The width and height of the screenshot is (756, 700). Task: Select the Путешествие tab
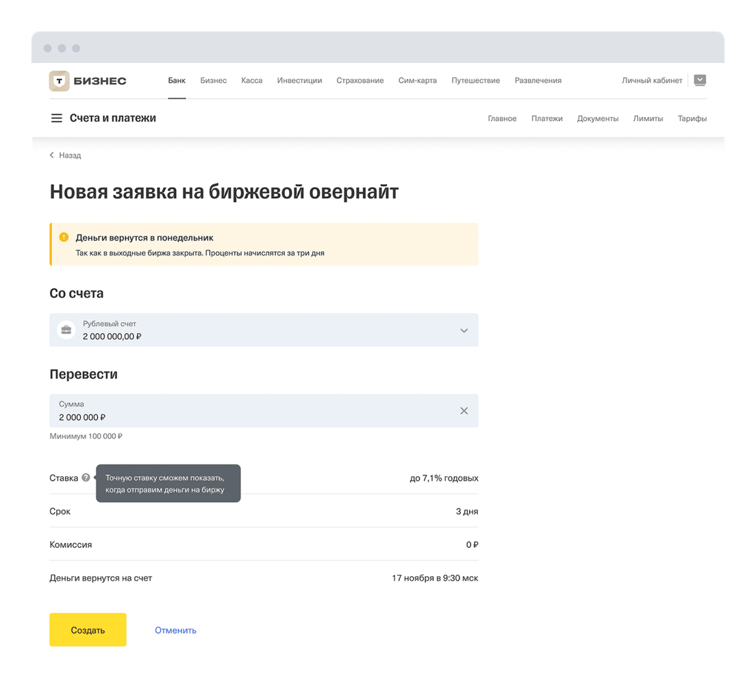[x=475, y=81]
